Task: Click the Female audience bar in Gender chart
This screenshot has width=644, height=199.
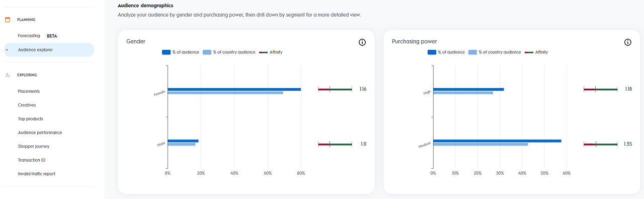Action: click(234, 89)
